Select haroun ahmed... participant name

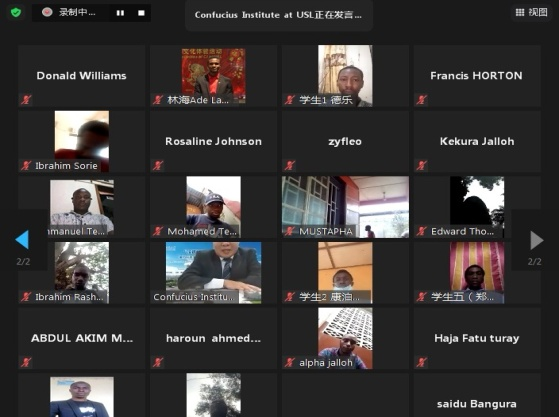213,338
